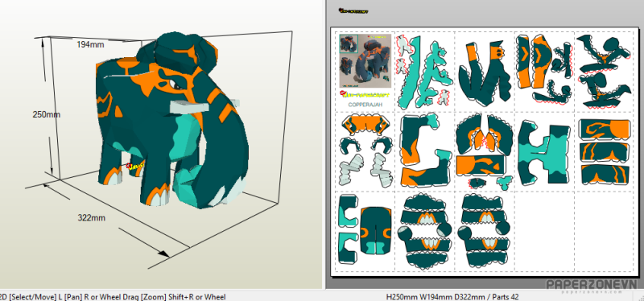Select the 322mm depth dimension label
This screenshot has height=301, width=644.
91,217
